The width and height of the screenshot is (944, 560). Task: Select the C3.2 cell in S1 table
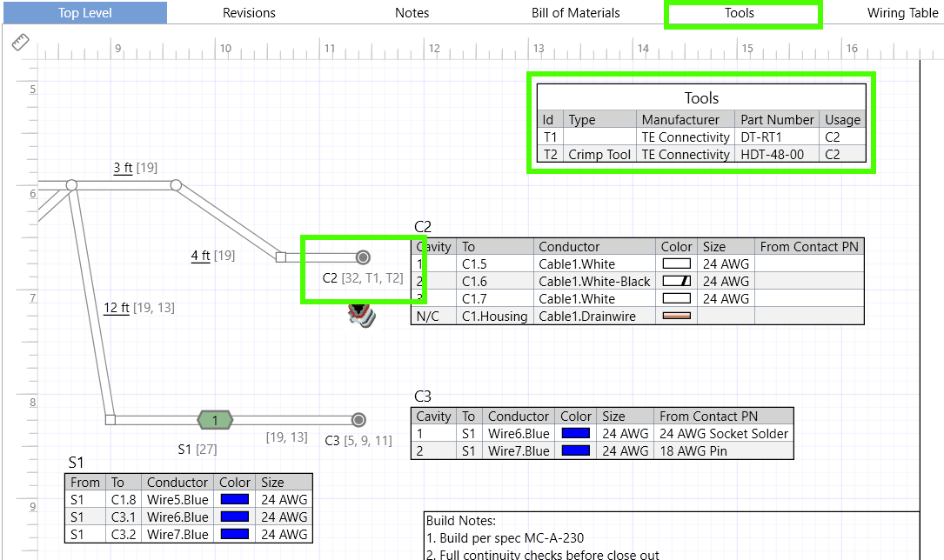coord(124,535)
